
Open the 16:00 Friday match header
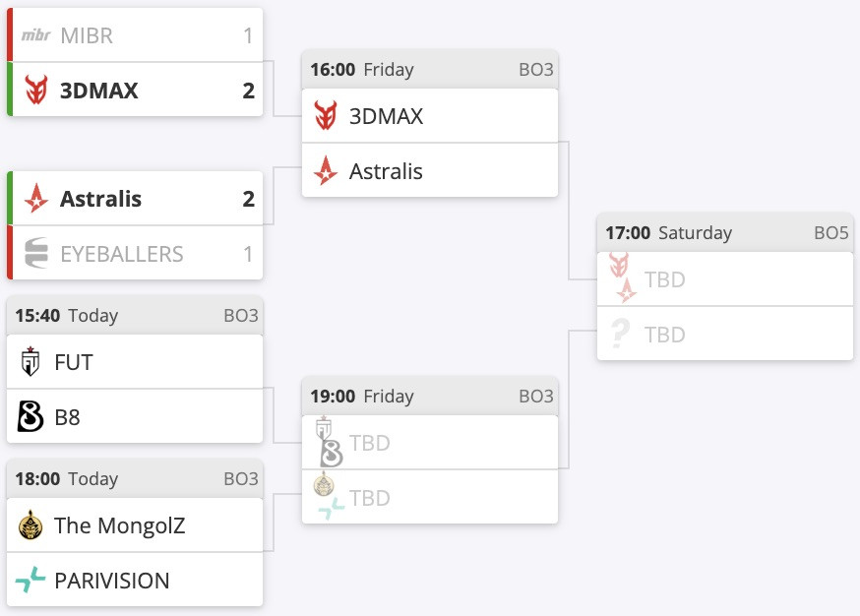click(x=430, y=70)
